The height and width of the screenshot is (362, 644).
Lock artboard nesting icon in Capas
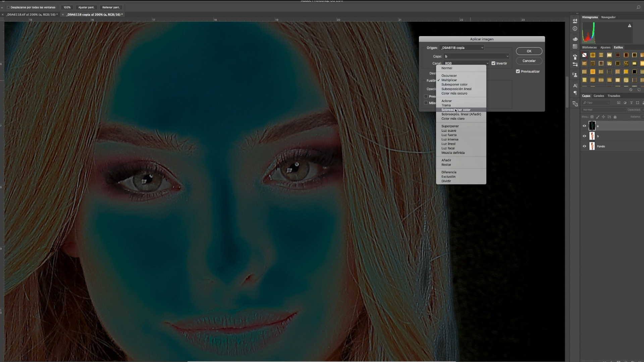(x=609, y=117)
